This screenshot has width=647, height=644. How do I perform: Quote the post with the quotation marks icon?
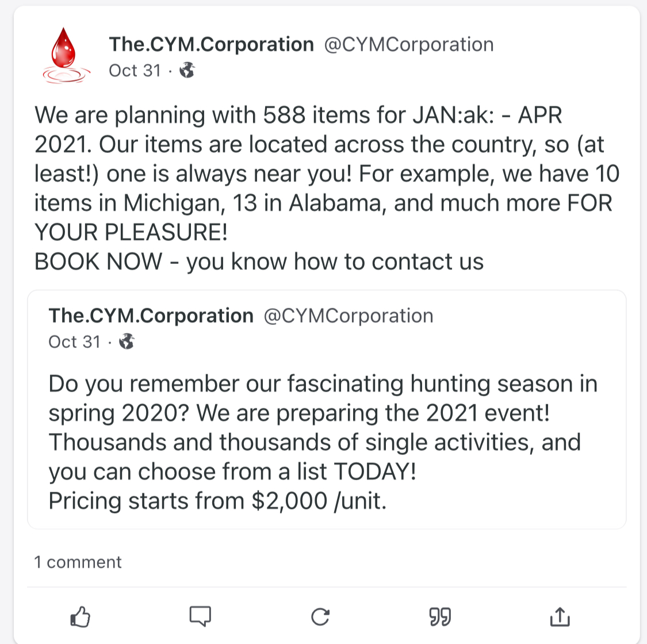tap(440, 617)
